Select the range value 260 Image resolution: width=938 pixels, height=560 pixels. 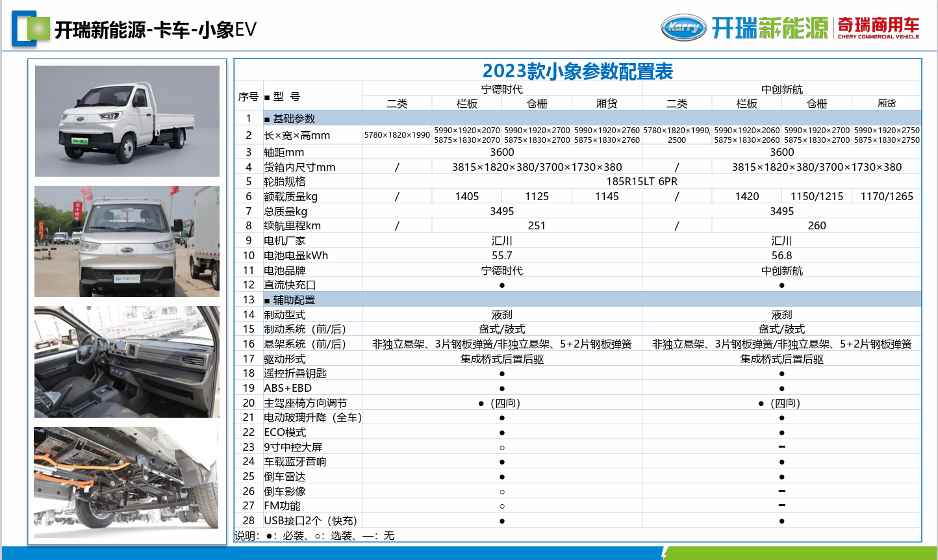click(817, 225)
